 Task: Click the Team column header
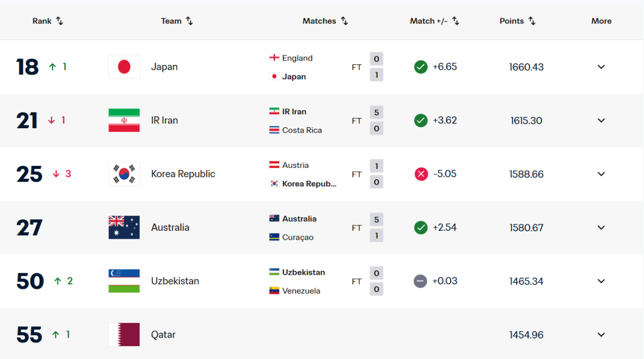(177, 21)
